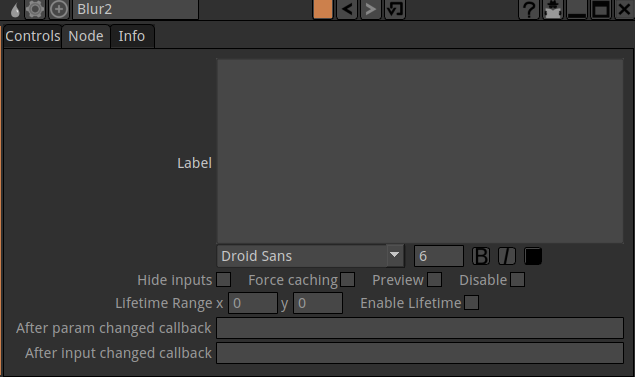The height and width of the screenshot is (377, 635).
Task: Click the undo left arrow icon
Action: (x=347, y=9)
